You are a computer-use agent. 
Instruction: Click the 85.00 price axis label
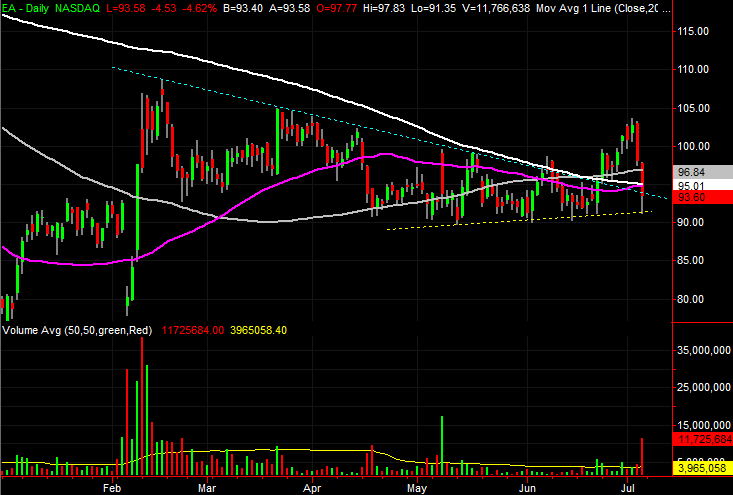point(690,260)
